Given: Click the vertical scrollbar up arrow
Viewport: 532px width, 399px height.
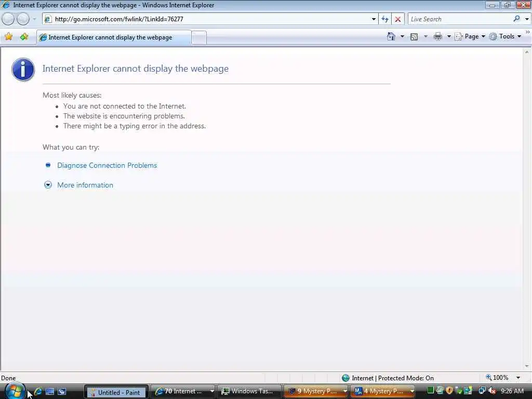Looking at the screenshot, I should [527, 52].
